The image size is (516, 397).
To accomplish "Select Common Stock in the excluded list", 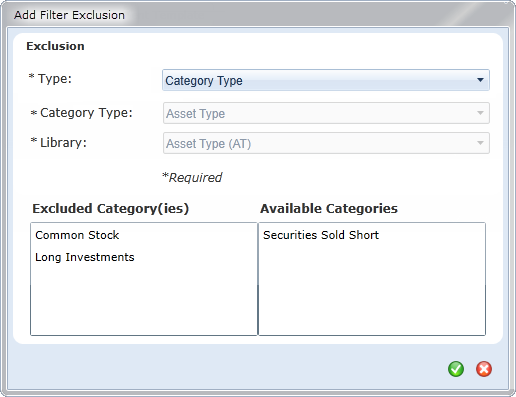I will (x=77, y=235).
